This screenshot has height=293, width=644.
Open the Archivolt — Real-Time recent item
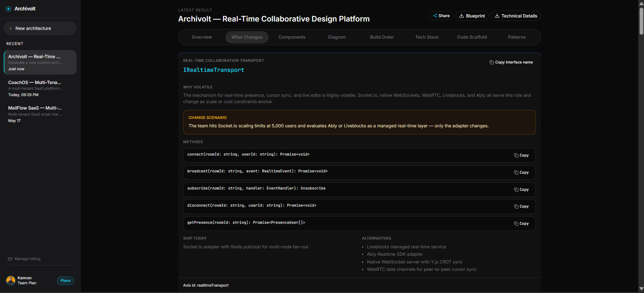[x=40, y=62]
